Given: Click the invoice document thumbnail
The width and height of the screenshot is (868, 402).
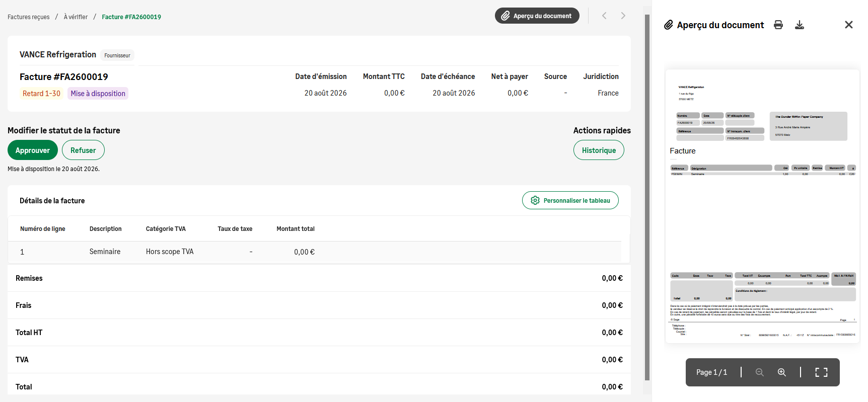Looking at the screenshot, I should pyautogui.click(x=762, y=206).
